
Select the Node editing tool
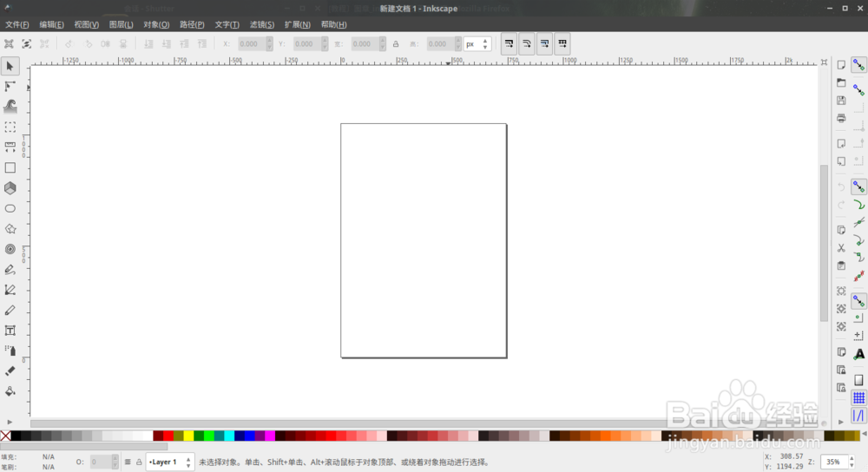pos(10,86)
